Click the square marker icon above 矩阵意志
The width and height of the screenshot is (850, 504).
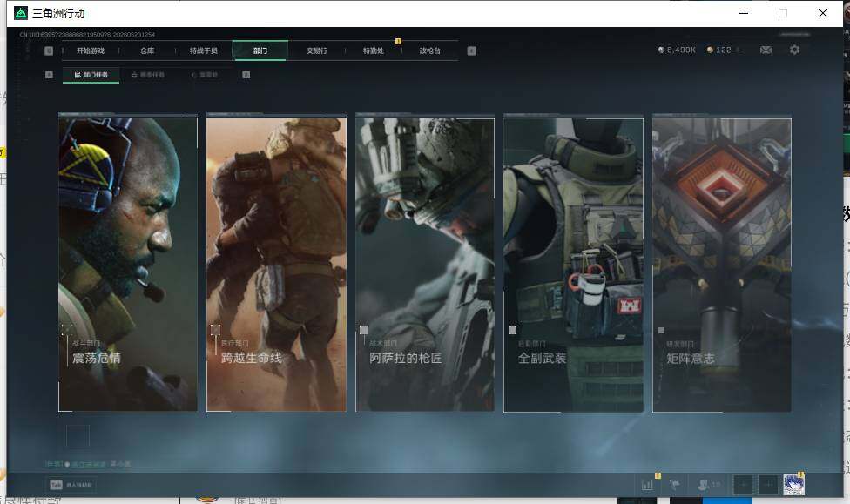pyautogui.click(x=661, y=330)
